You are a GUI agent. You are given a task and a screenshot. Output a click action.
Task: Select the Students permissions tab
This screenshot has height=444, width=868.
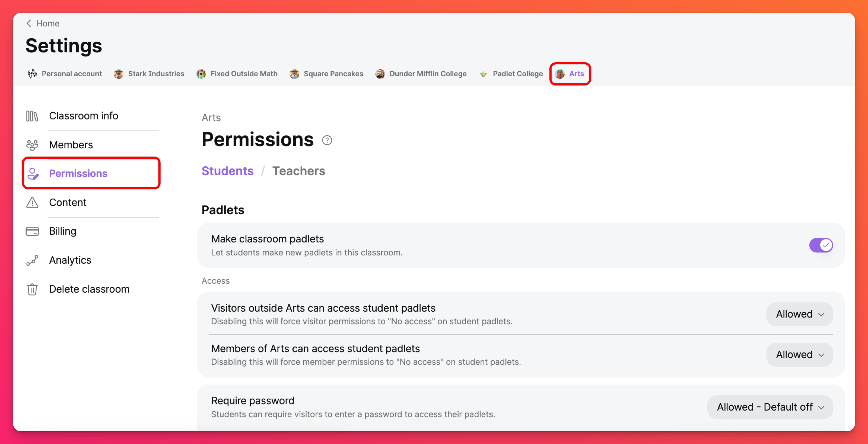228,171
